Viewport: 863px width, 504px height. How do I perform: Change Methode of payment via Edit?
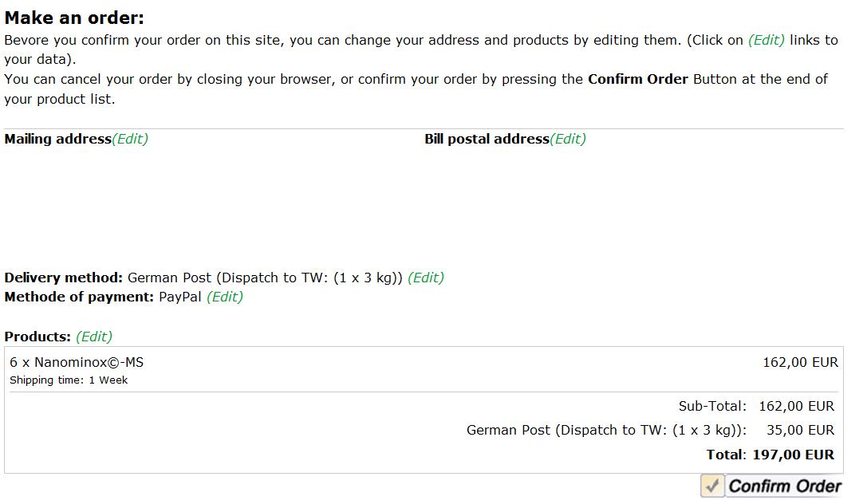pyautogui.click(x=225, y=297)
